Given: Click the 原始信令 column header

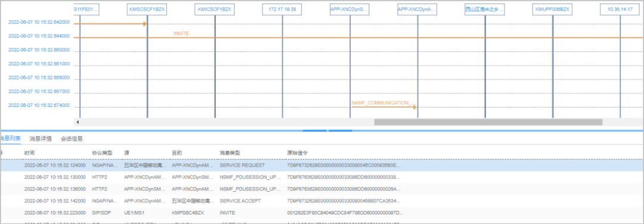Looking at the screenshot, I should click(x=298, y=153).
